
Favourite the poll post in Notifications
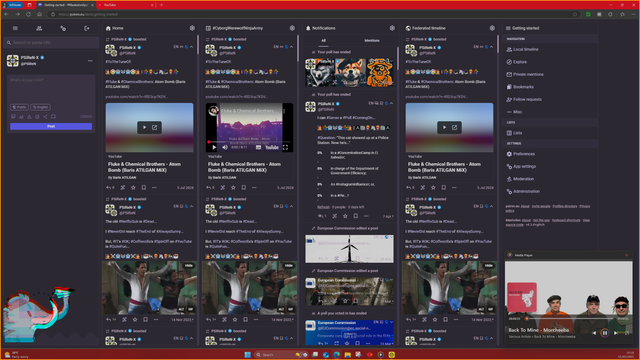[x=345, y=216]
